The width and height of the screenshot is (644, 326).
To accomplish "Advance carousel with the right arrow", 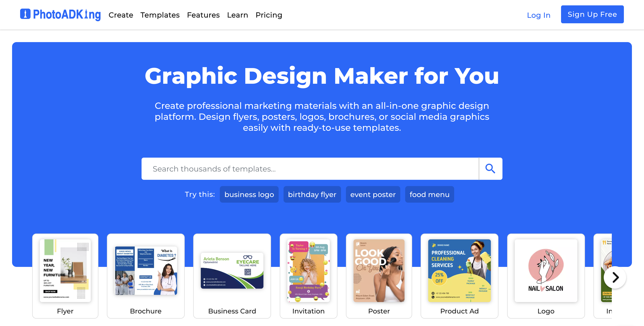I will pos(615,277).
